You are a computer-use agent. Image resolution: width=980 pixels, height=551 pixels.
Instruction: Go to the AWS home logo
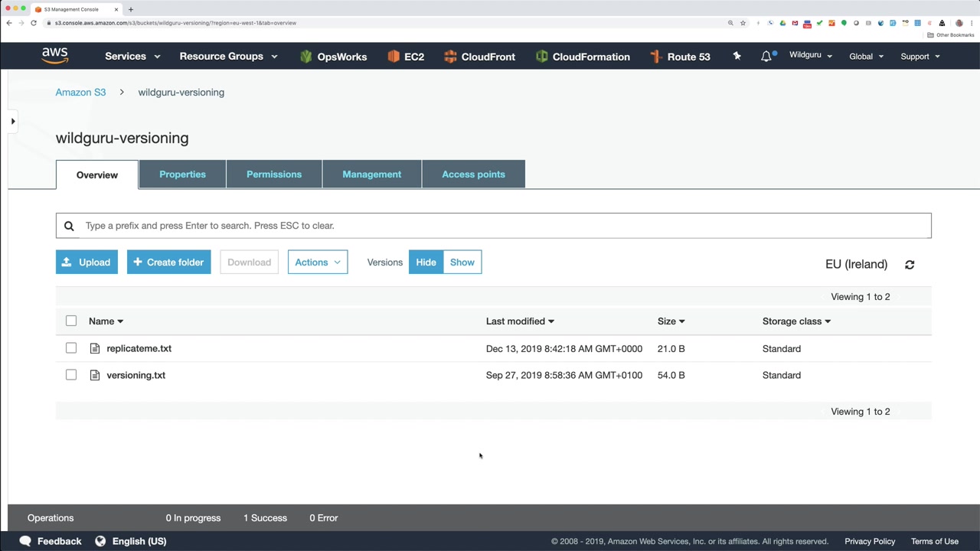[x=55, y=56]
